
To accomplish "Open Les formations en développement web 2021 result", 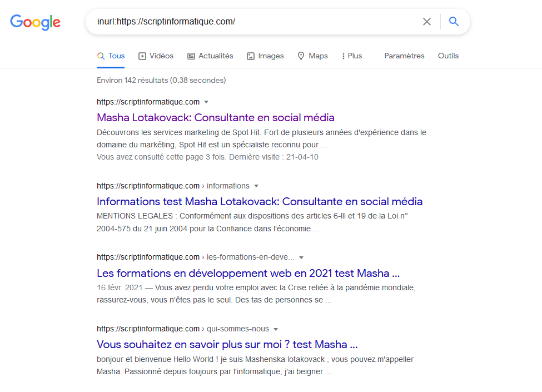I will [248, 273].
